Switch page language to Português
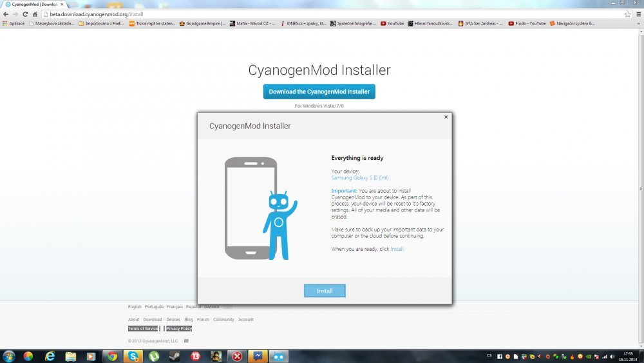 [x=154, y=307]
